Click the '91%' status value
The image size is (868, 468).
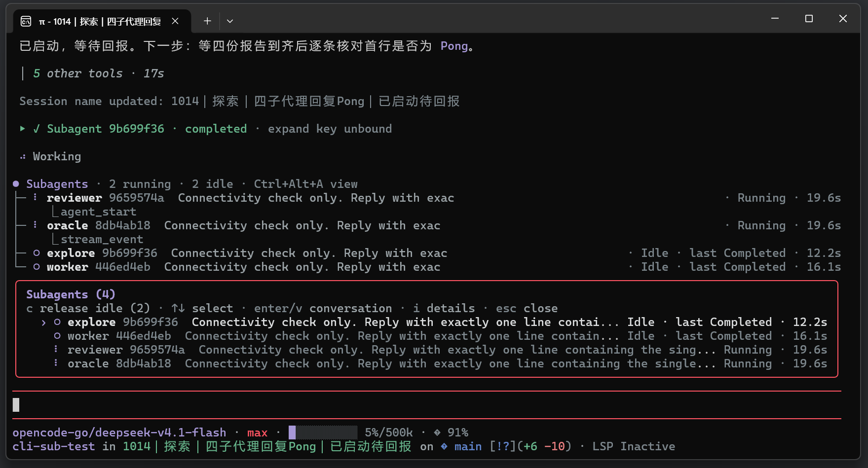click(457, 432)
